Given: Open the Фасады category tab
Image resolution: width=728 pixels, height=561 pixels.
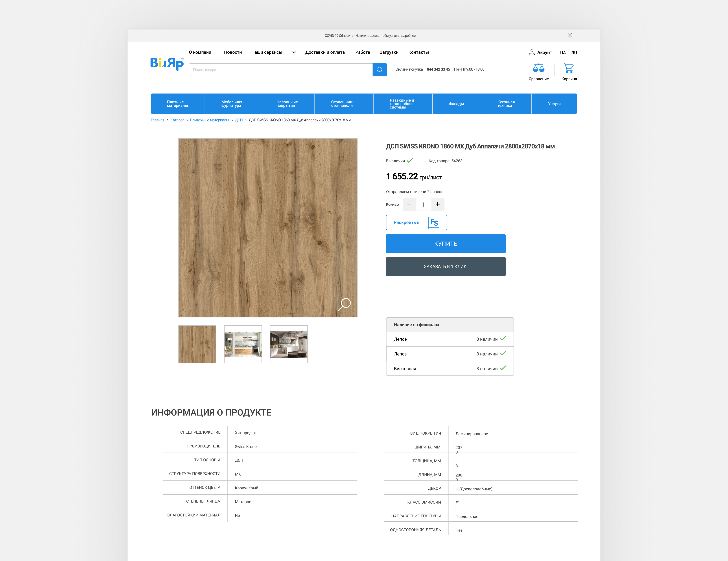Looking at the screenshot, I should tap(456, 104).
